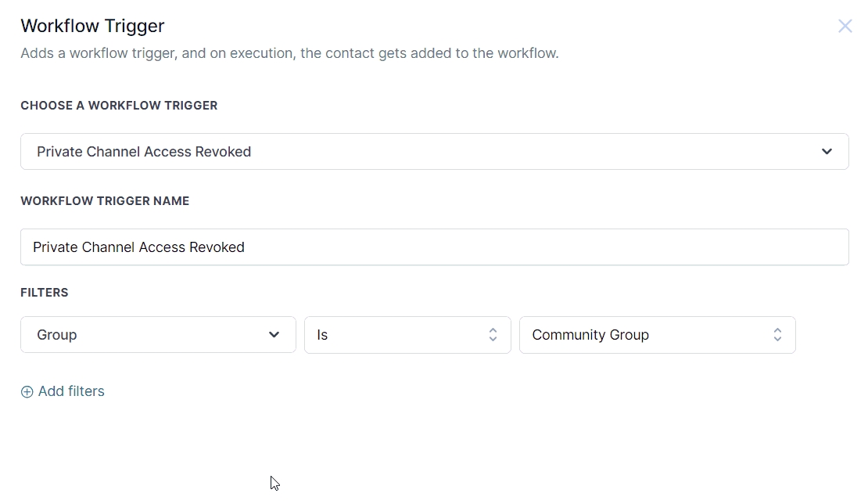Click the up-down arrows in the Is selector
Image resolution: width=868 pixels, height=504 pixels.
[x=493, y=335]
